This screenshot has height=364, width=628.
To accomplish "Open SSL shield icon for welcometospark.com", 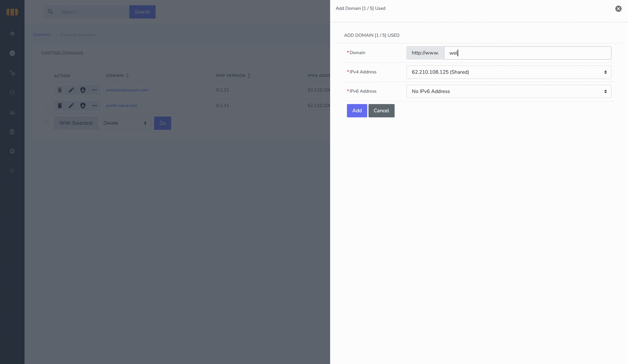I will coord(83,90).
